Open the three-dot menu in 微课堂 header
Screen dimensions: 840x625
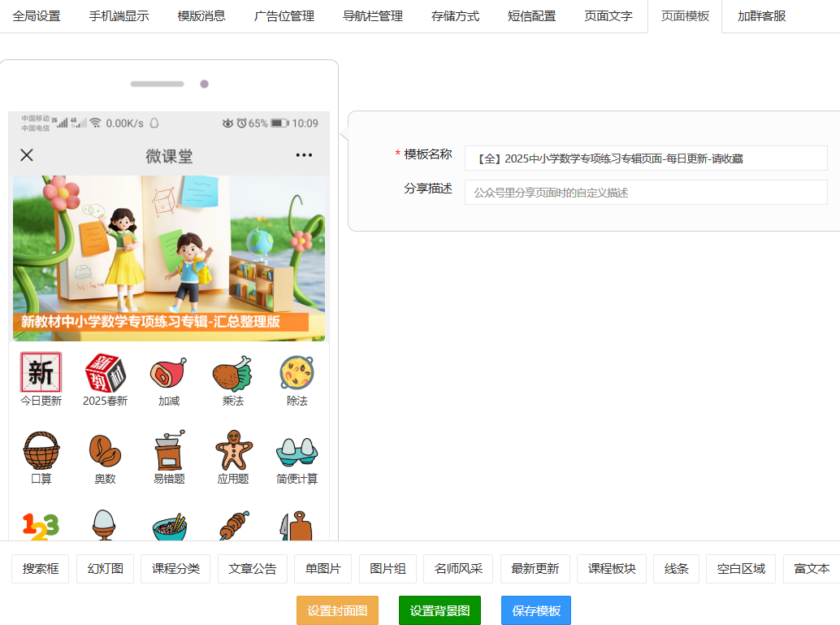click(304, 155)
